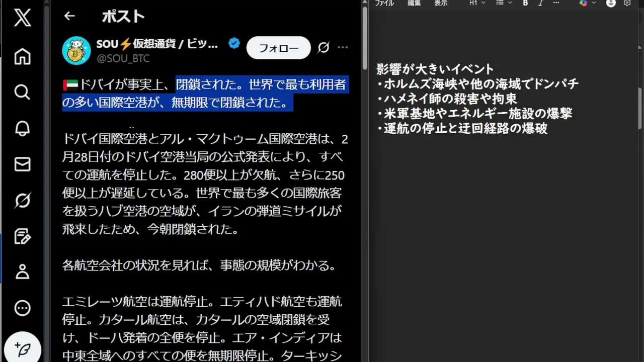Open the More circle icon in sidebar
Viewport: 644px width, 362px height.
click(x=22, y=308)
